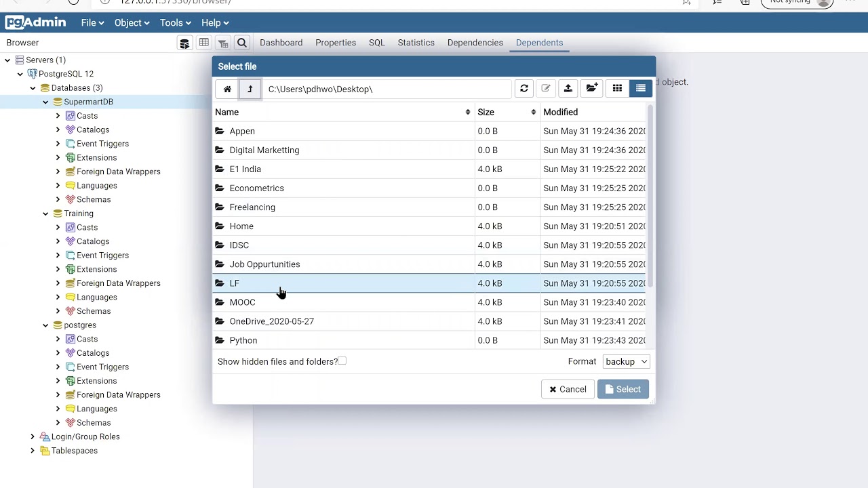Screen dimensions: 868x488
Task: Open the File menu
Action: [x=93, y=22]
